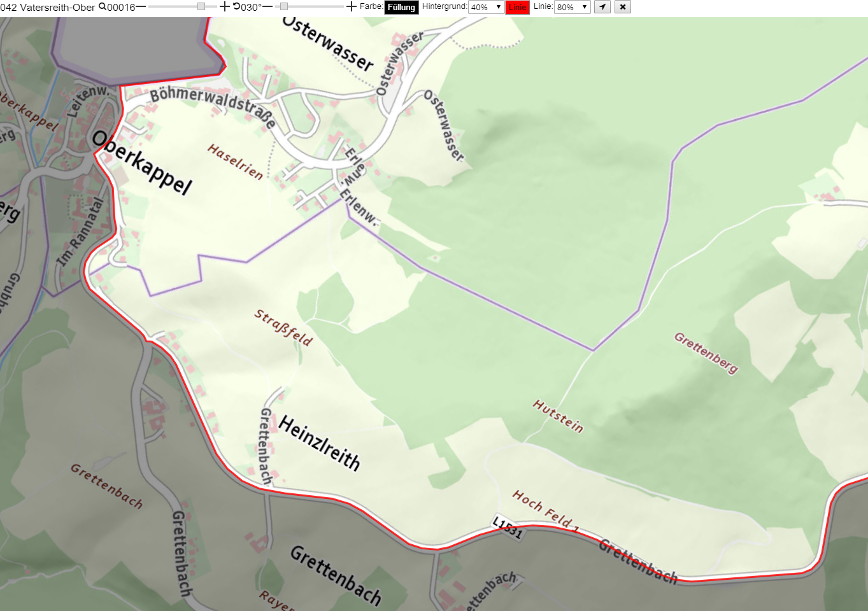This screenshot has width=868, height=611.
Task: Click the 042 Vatersreith-Ober title text
Action: (x=48, y=7)
